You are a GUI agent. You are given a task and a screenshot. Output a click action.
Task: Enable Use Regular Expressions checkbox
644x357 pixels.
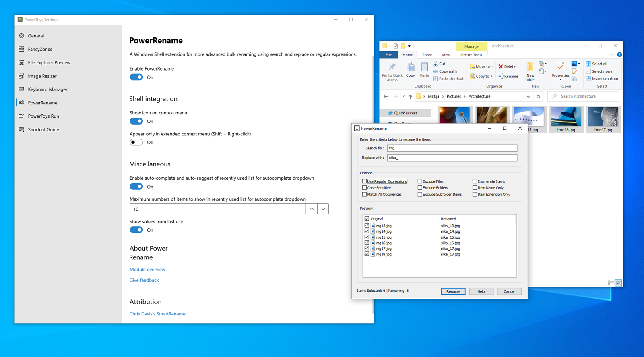coord(364,181)
